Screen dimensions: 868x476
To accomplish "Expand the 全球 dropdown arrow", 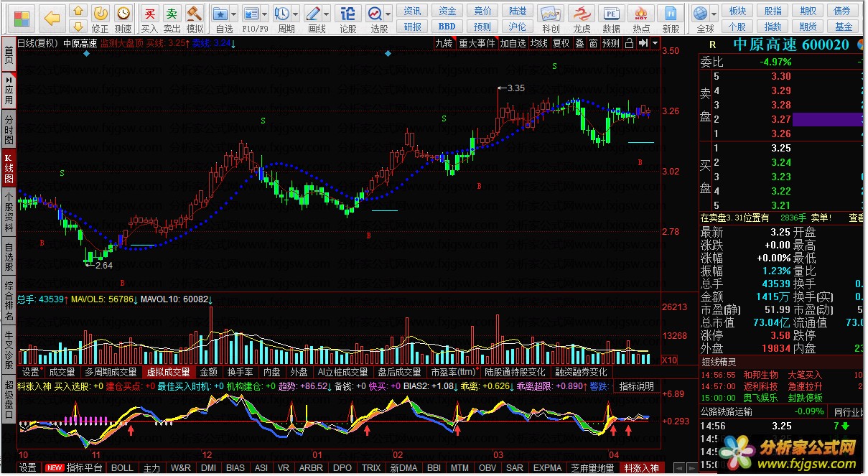I will [x=715, y=14].
